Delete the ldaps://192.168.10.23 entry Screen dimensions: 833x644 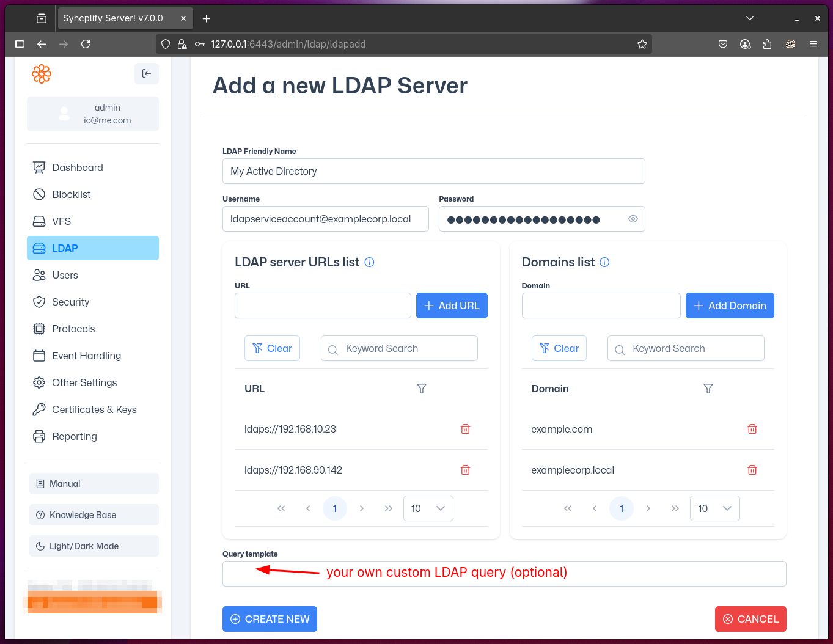[x=465, y=429]
